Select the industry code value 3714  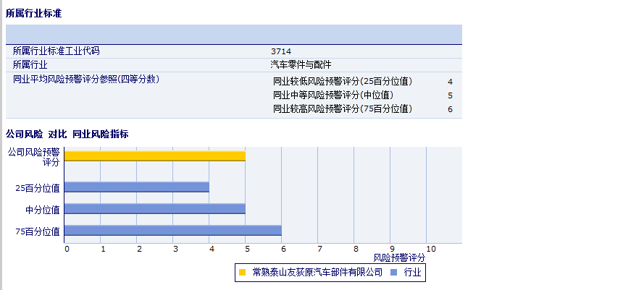point(281,51)
